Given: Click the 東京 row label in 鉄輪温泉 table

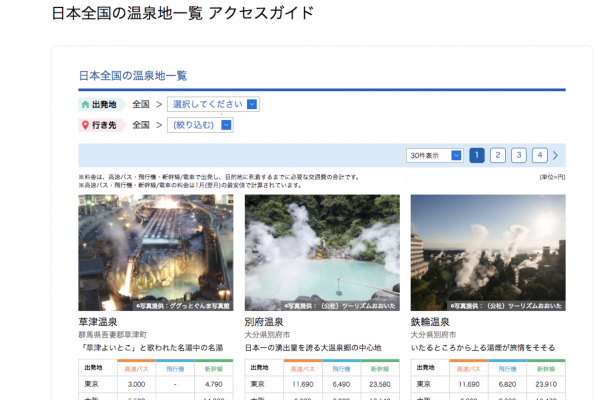Looking at the screenshot, I should point(424,384).
